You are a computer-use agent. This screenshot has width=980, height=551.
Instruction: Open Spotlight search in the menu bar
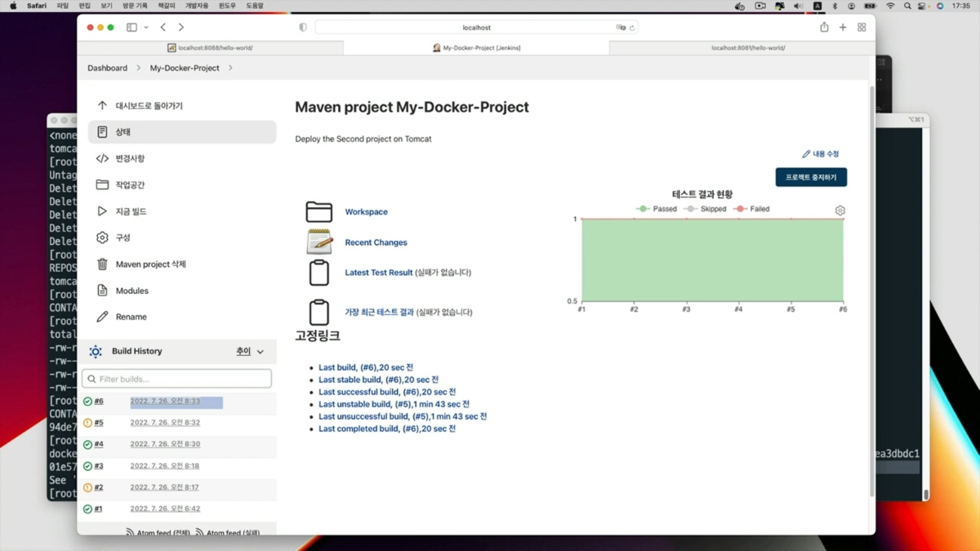pos(907,6)
